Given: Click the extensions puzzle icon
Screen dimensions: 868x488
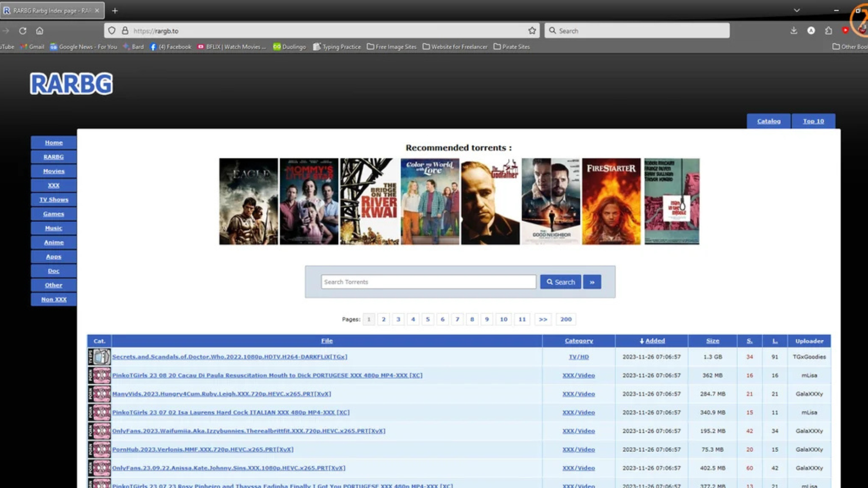Looking at the screenshot, I should pyautogui.click(x=828, y=31).
